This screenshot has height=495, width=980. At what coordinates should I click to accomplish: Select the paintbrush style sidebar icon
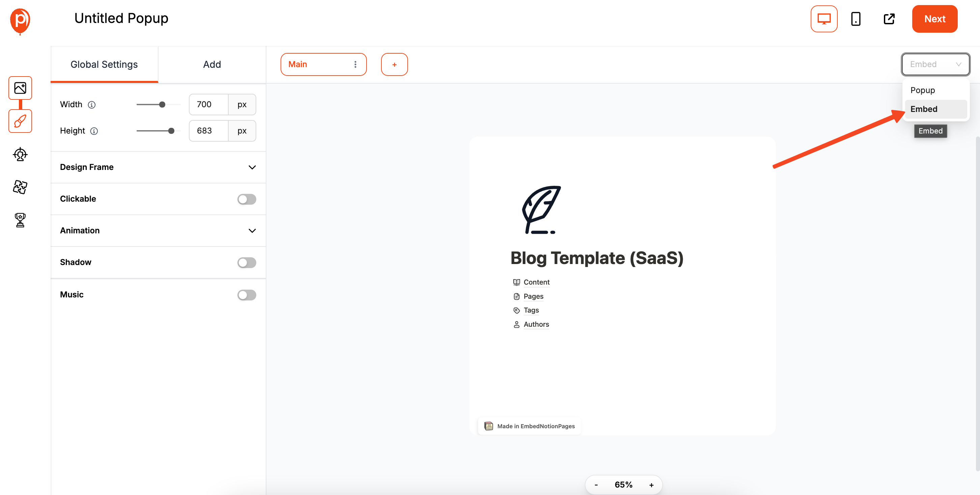click(x=20, y=121)
